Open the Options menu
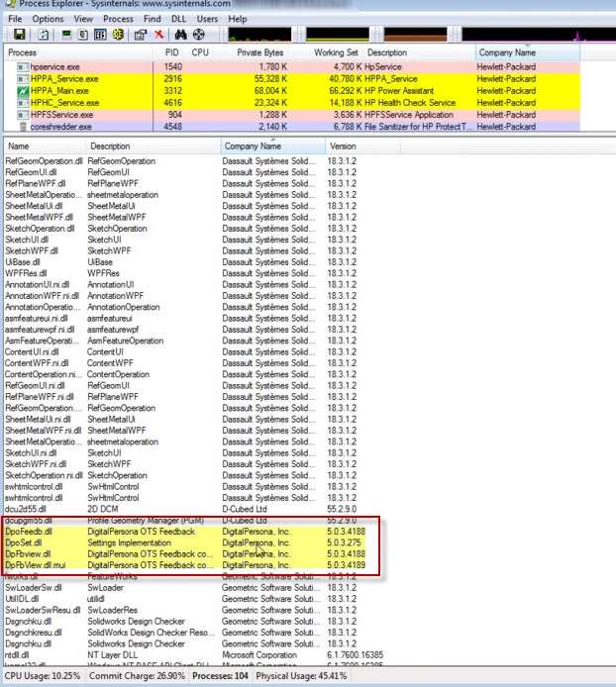 pos(48,19)
